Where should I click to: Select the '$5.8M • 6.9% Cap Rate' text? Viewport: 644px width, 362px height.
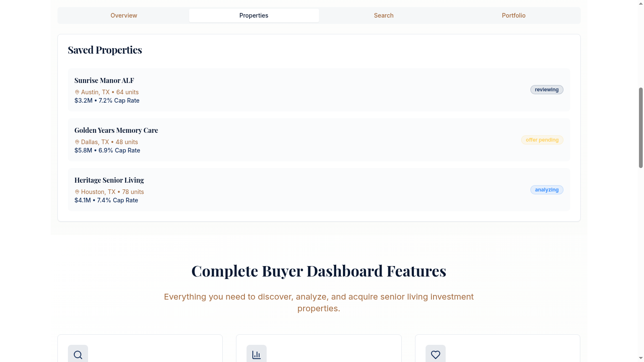point(107,150)
